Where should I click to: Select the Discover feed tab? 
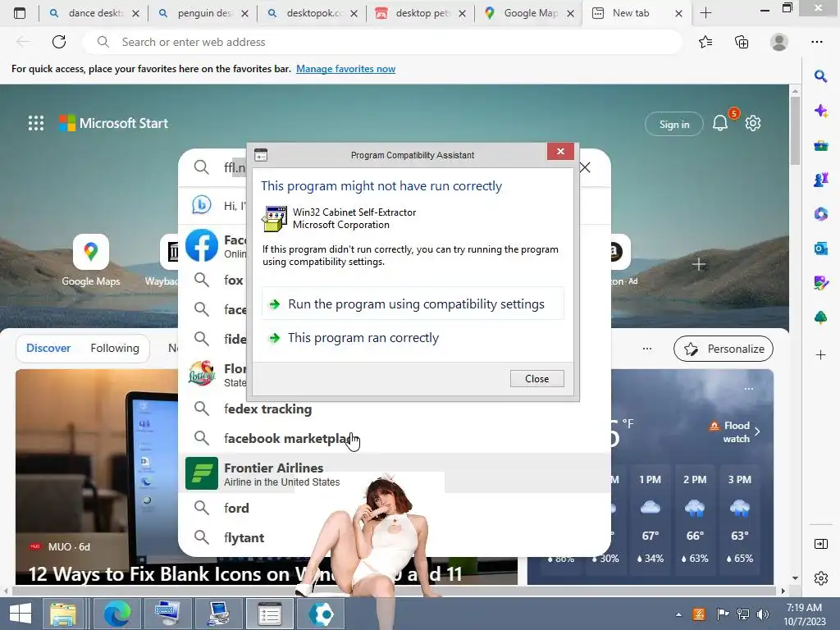coord(48,348)
